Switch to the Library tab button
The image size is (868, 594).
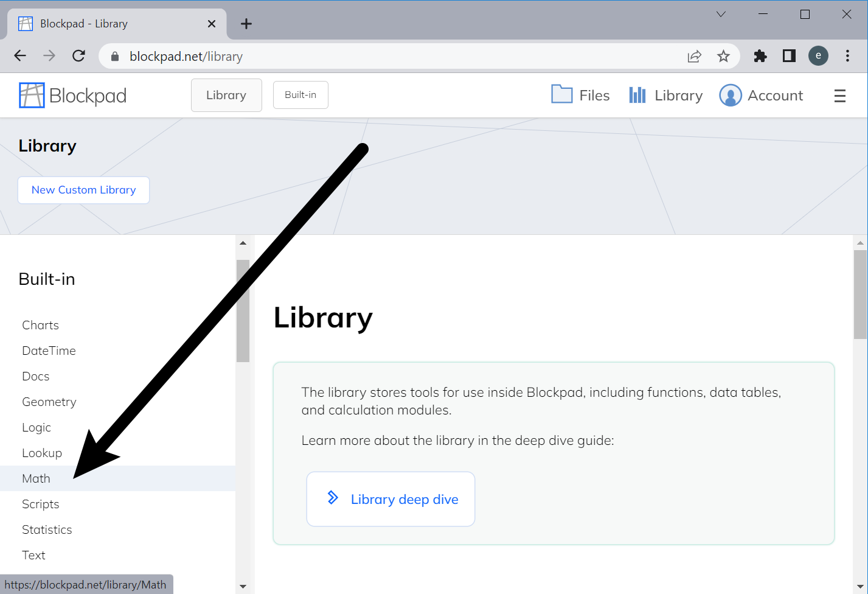tap(226, 95)
